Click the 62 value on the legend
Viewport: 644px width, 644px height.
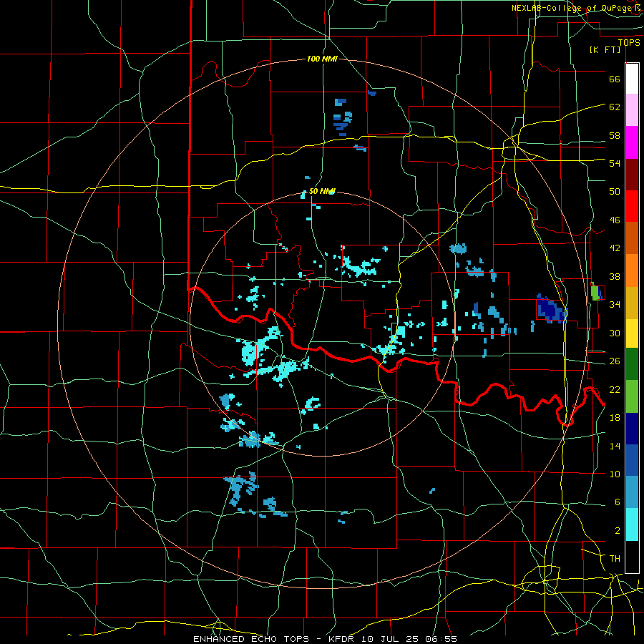(x=615, y=107)
